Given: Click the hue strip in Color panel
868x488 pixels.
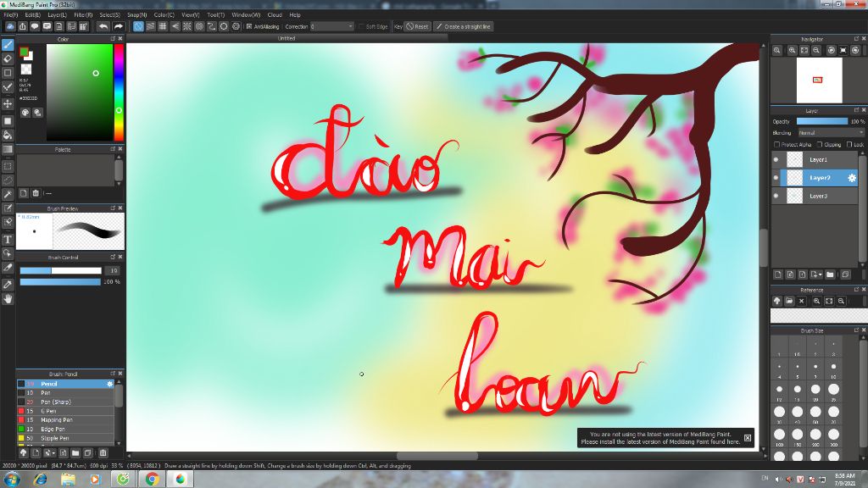Looking at the screenshot, I should point(119,92).
